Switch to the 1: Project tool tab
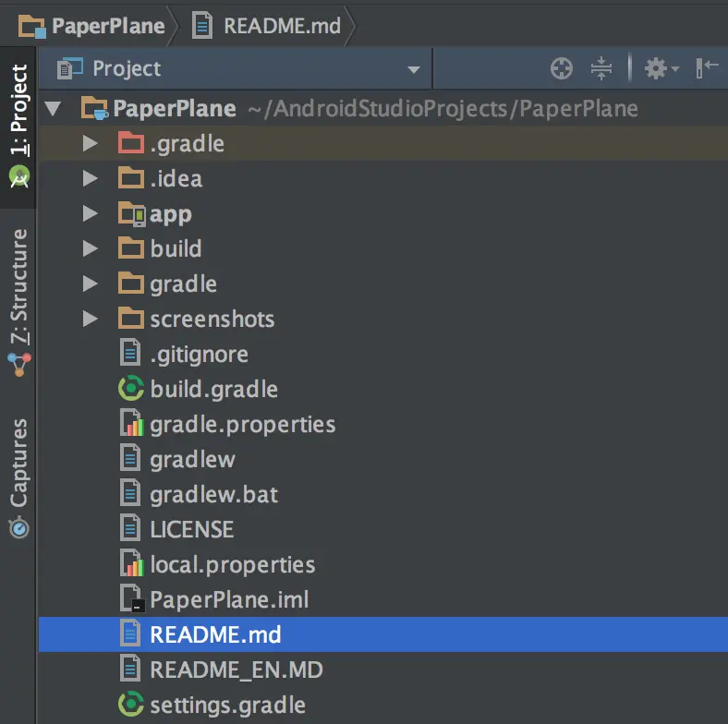Image resolution: width=728 pixels, height=724 pixels. (19, 126)
